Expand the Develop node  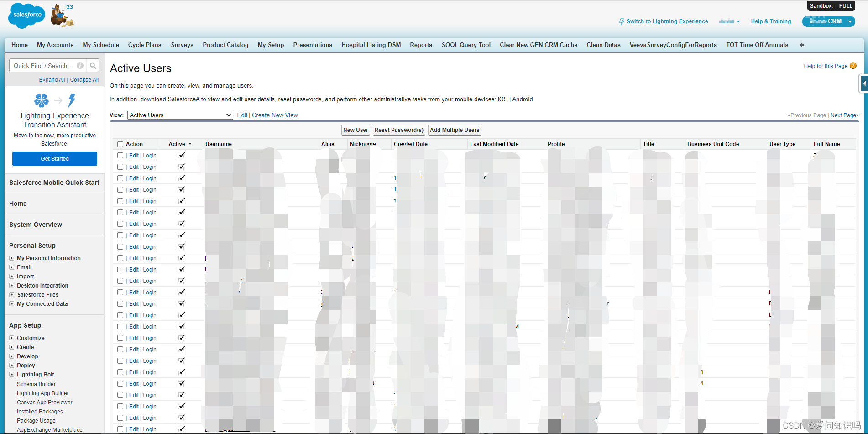pyautogui.click(x=12, y=356)
